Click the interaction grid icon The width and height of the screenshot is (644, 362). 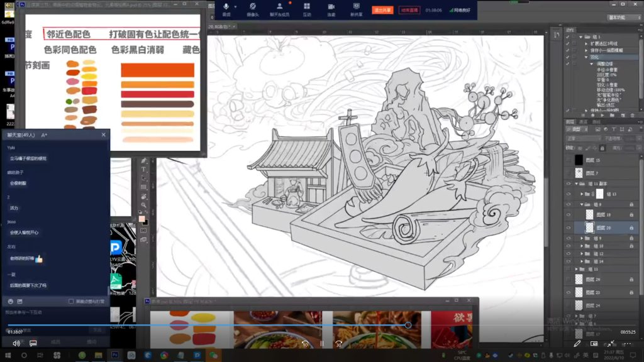306,6
